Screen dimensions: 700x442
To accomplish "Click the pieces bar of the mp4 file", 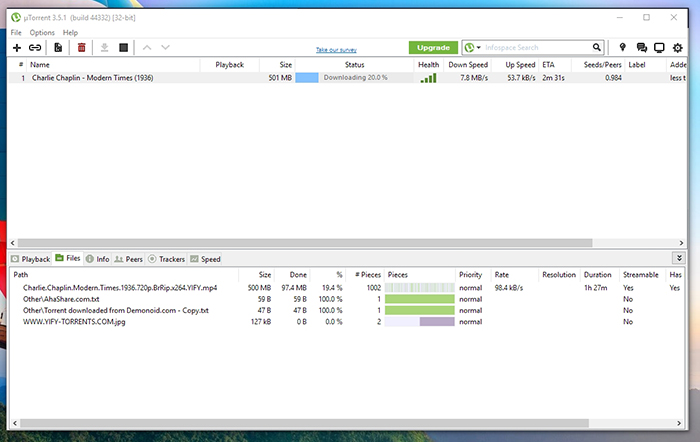I will click(420, 288).
